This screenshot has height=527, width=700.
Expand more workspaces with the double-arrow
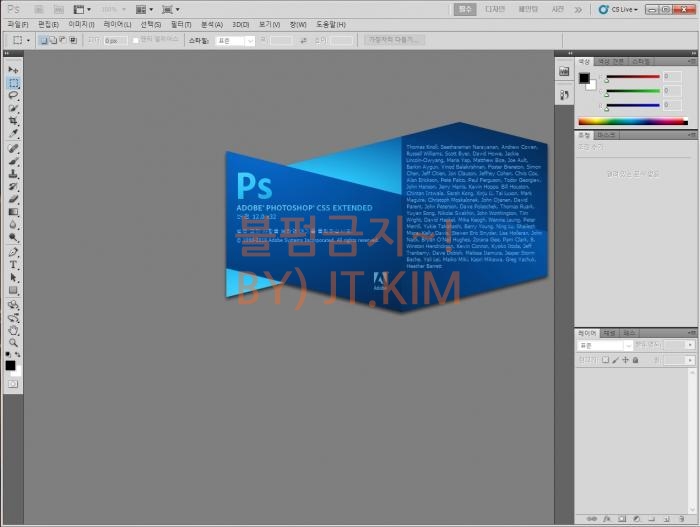coord(578,9)
